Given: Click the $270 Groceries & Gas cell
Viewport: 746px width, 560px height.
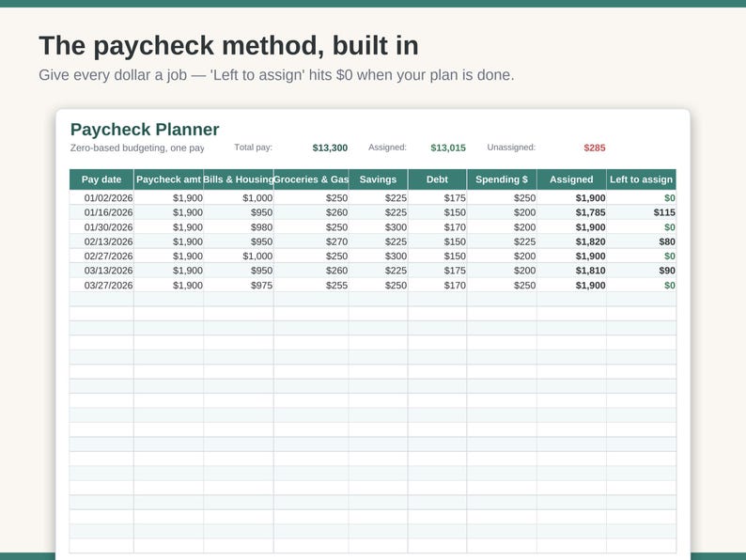Looking at the screenshot, I should (x=311, y=241).
